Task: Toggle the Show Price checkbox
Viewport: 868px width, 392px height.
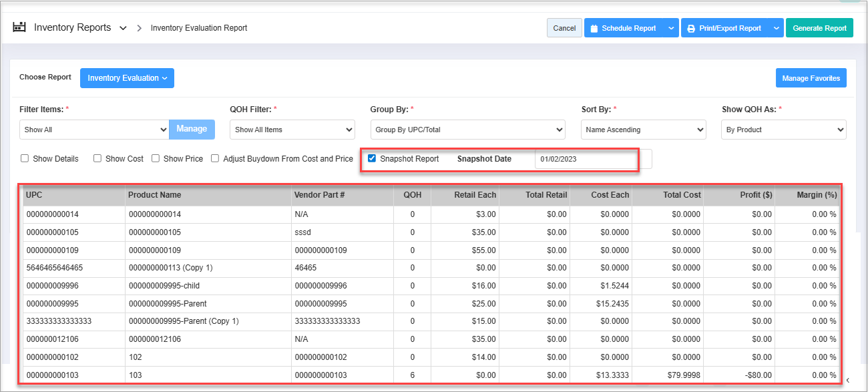Action: tap(156, 159)
